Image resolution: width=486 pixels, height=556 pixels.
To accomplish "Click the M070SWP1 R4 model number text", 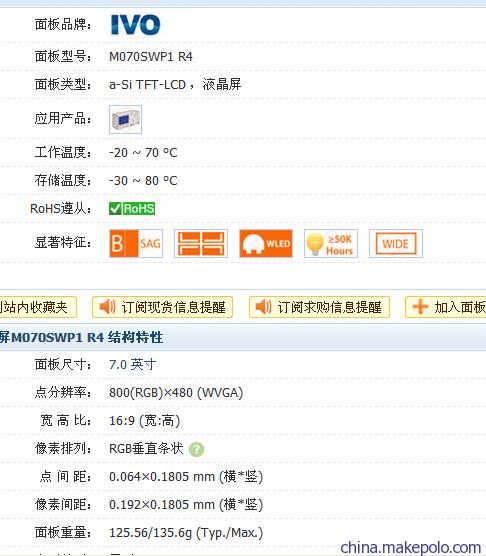I will tap(151, 56).
